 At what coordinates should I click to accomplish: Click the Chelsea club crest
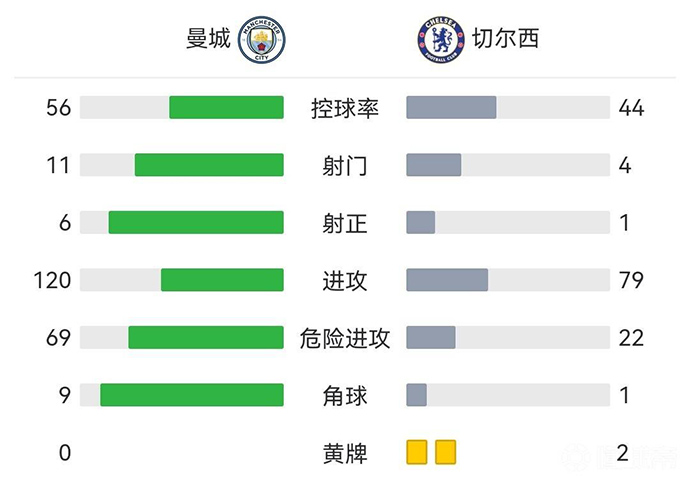[x=439, y=40]
